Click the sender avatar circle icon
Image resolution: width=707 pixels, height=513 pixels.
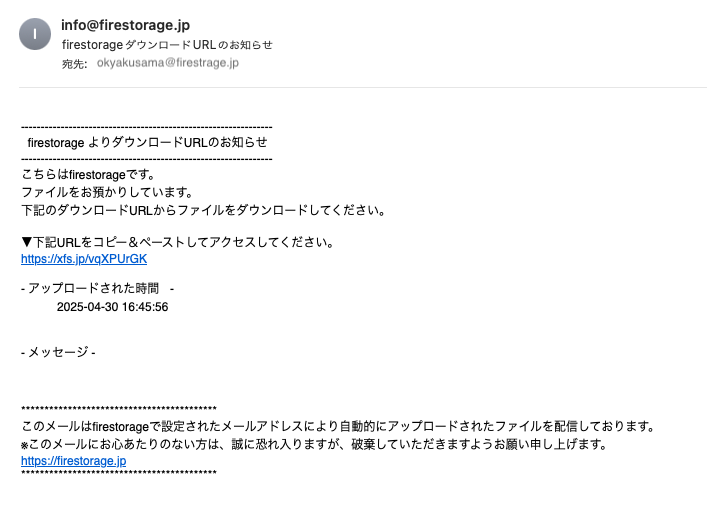click(35, 34)
